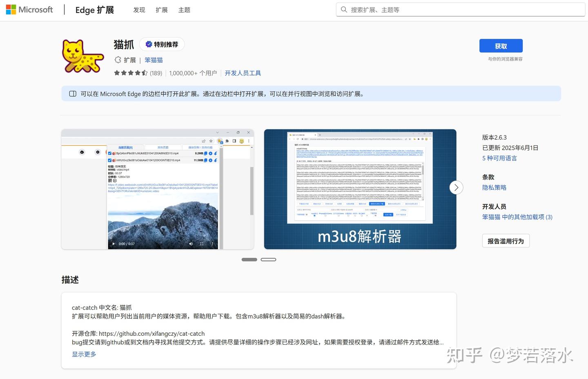This screenshot has width=588, height=379.
Task: Click the sidebar panel icon in banner
Action: coord(73,94)
